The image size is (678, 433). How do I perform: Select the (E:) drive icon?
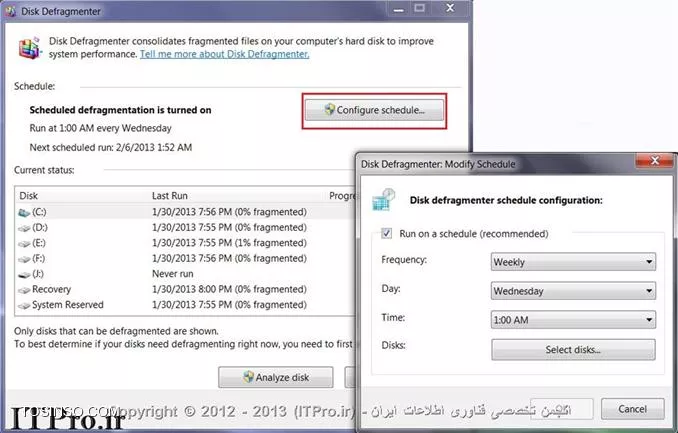[24, 244]
